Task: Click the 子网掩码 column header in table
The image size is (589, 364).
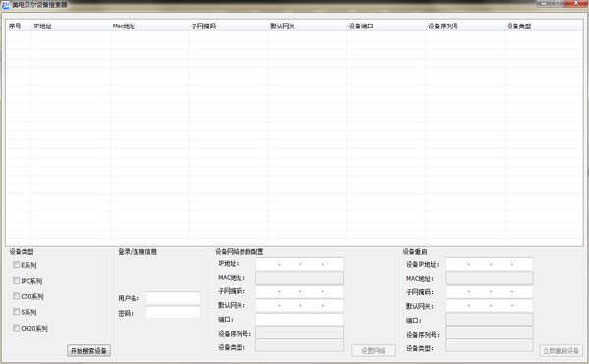Action: [x=229, y=26]
